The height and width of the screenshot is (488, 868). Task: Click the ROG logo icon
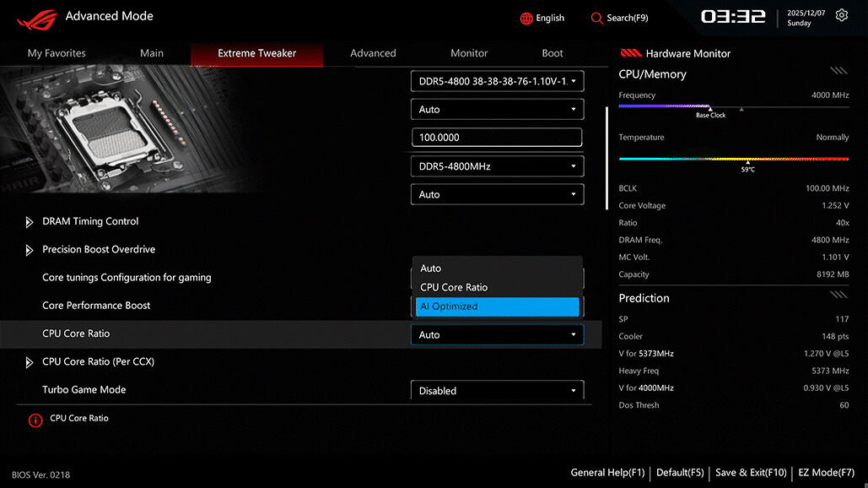pos(36,18)
